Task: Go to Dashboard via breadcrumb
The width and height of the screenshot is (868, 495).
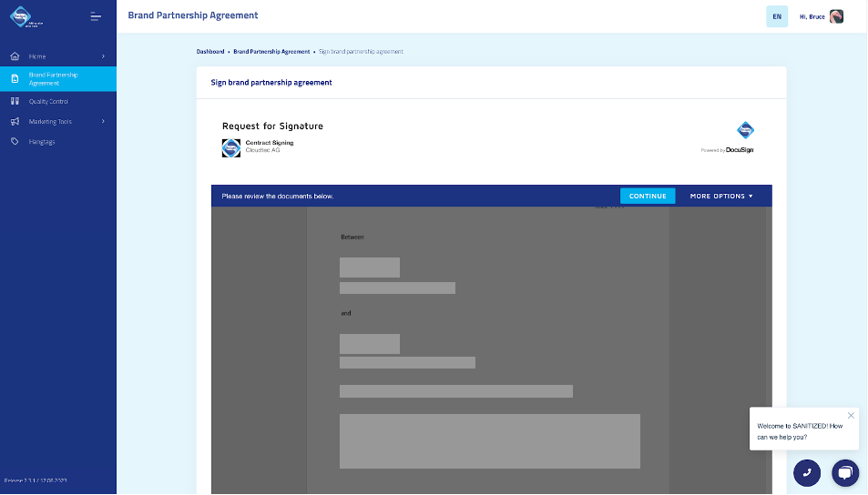Action: (x=210, y=52)
